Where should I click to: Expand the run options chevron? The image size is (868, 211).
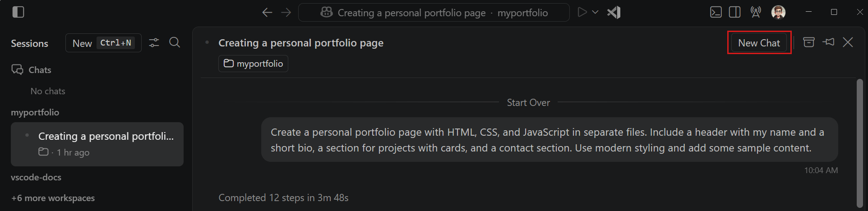point(595,12)
